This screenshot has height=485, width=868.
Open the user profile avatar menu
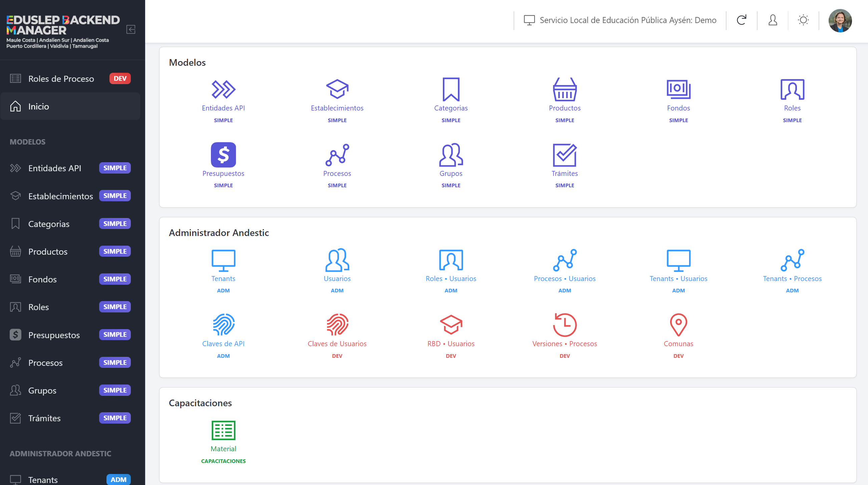tap(840, 21)
